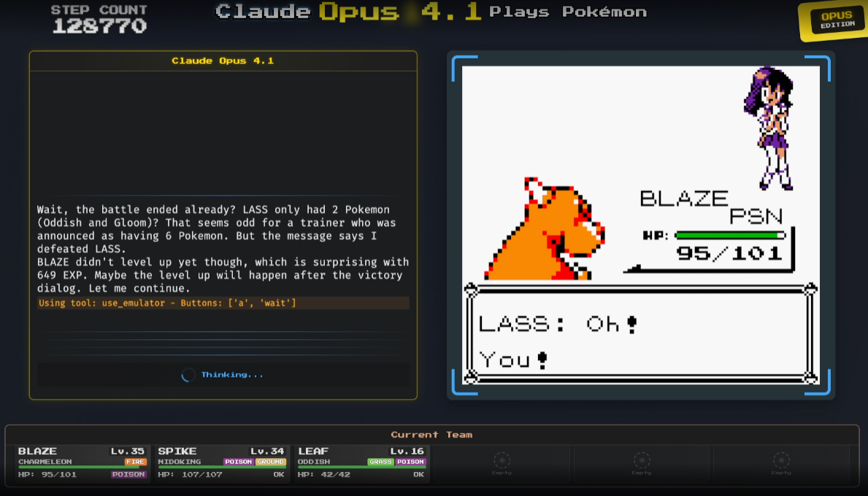
Task: Click LEAF's team HP bar
Action: (x=362, y=468)
